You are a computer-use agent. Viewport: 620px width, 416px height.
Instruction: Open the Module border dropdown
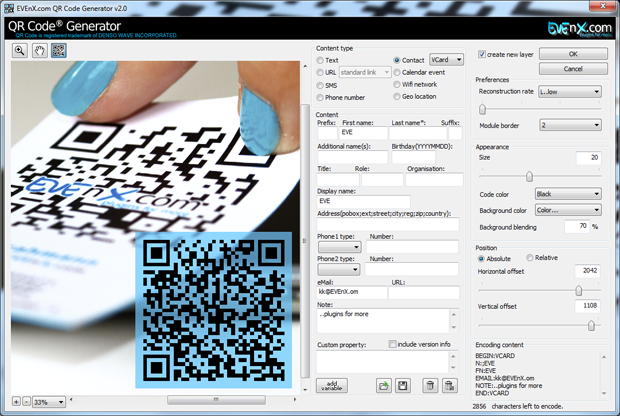(x=570, y=125)
